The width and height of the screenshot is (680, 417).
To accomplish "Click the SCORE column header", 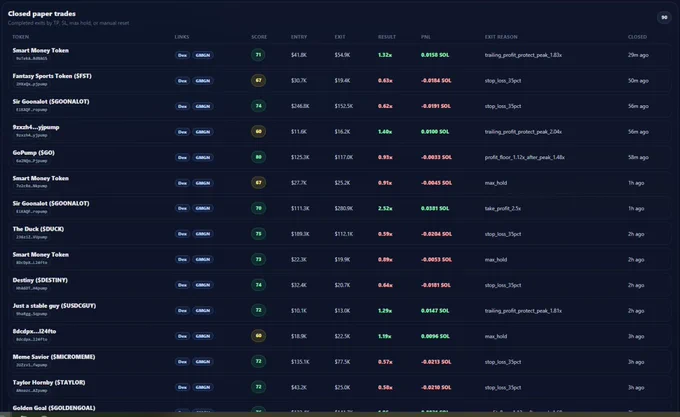I will [x=259, y=37].
